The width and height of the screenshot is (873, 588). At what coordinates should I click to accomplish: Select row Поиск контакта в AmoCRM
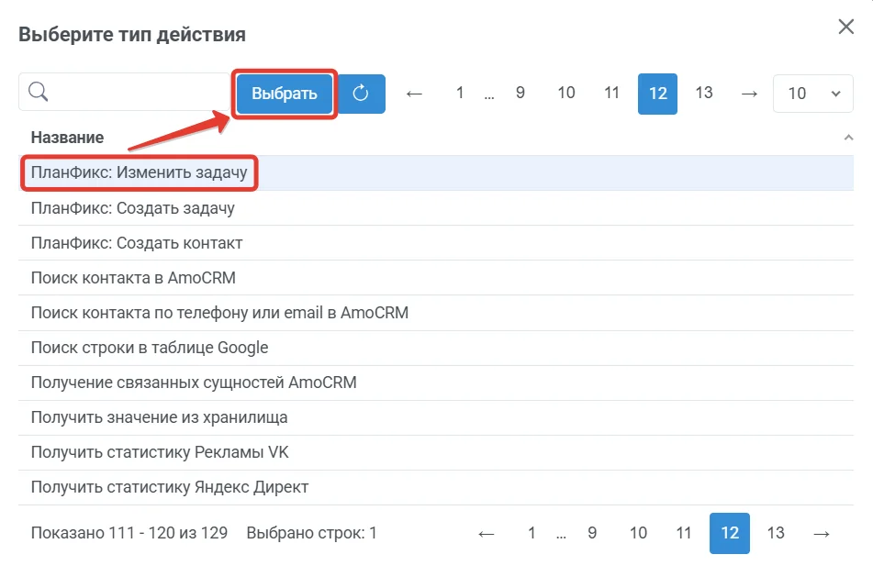click(x=436, y=278)
